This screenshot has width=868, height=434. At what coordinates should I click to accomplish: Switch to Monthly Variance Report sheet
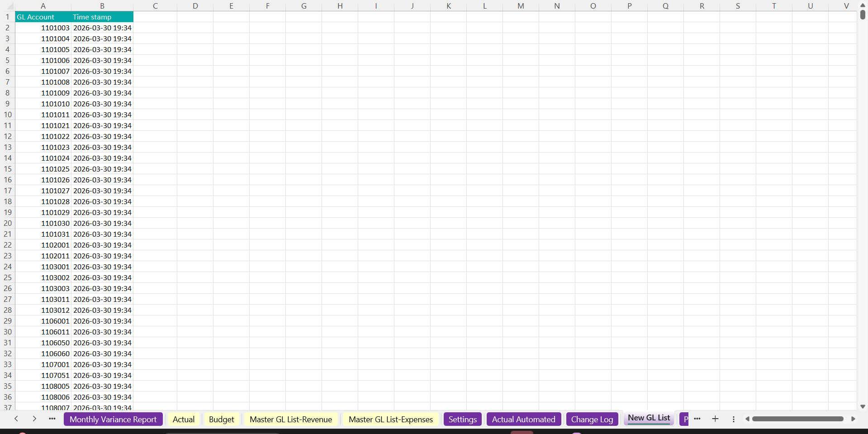[x=113, y=420]
